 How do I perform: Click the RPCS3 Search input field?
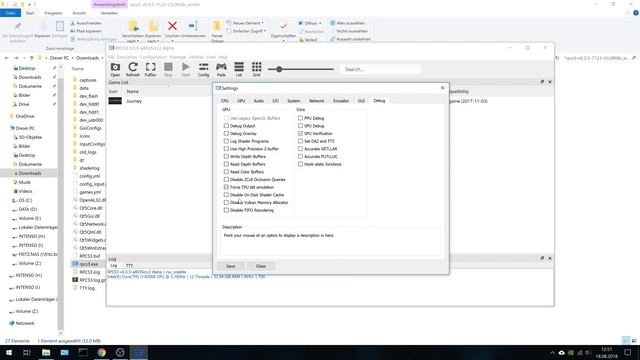[380, 69]
